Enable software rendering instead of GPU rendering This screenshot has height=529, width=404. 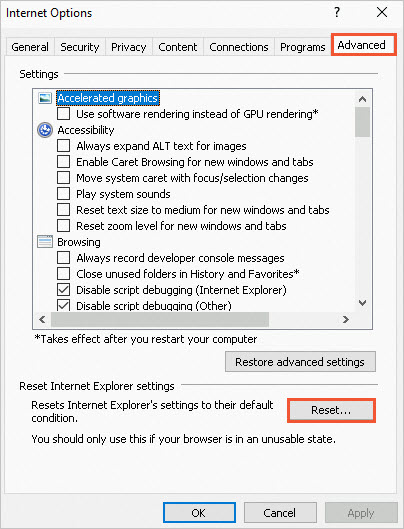point(63,114)
